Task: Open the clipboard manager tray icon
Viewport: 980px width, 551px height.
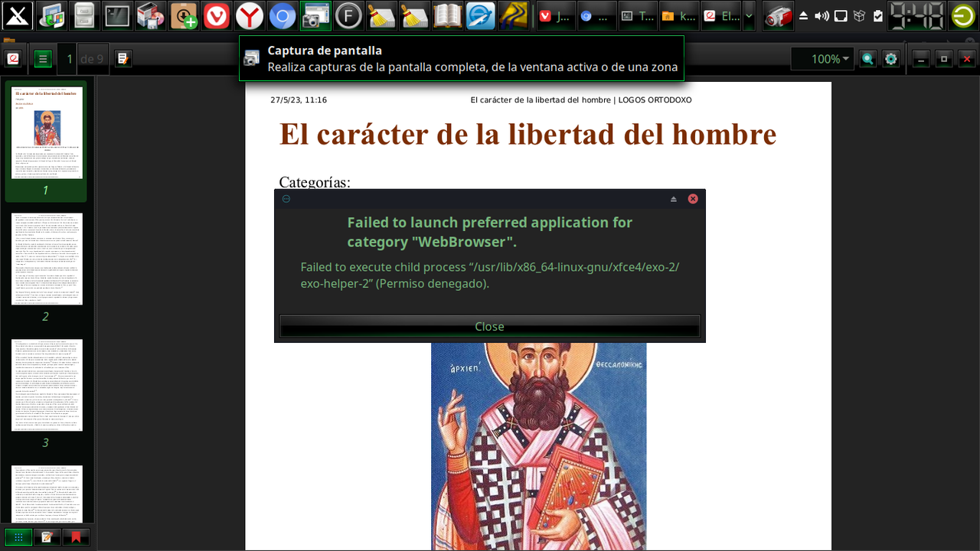Action: pyautogui.click(x=877, y=15)
